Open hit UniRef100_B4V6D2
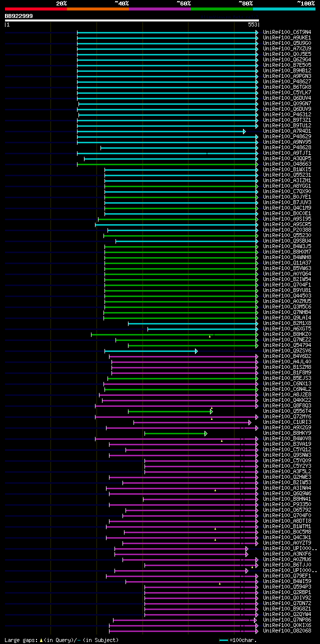The image size is (320, 644). coord(287,356)
